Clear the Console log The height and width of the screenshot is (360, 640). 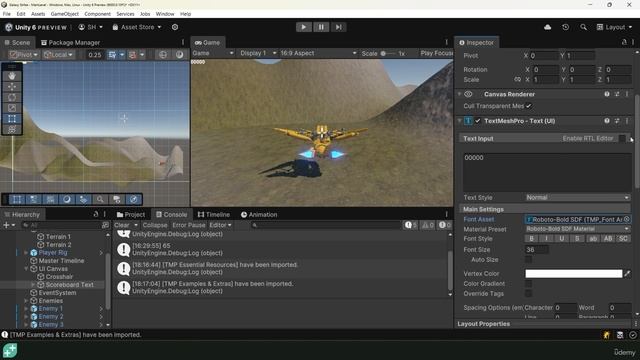point(122,225)
